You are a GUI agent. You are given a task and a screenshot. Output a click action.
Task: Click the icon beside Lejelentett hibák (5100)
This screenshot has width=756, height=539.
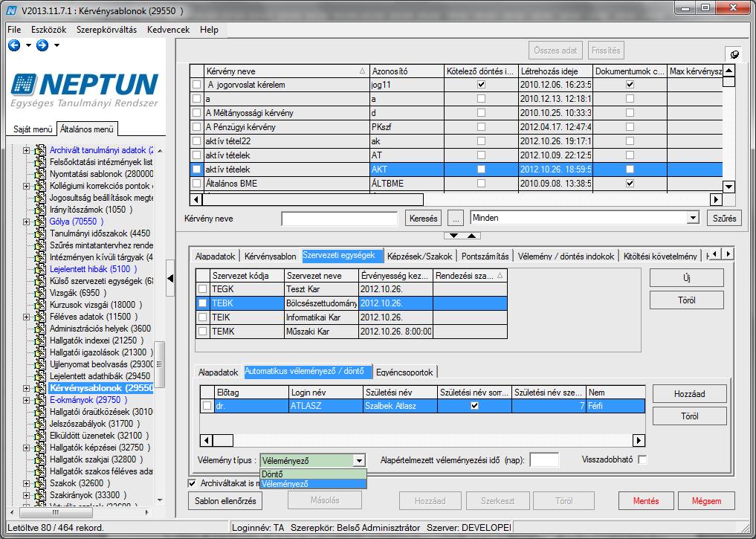(40, 269)
